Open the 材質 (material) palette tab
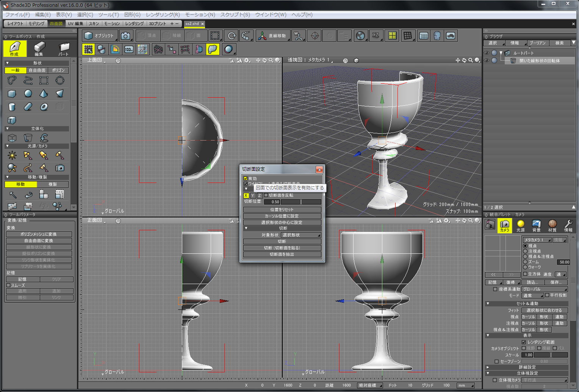This screenshot has width=579, height=392. pos(552,225)
